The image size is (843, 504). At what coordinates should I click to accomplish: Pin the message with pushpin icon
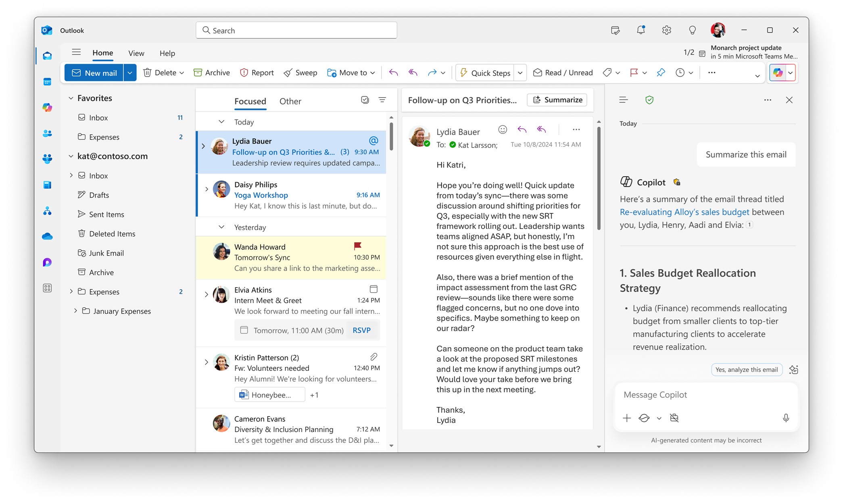coord(661,73)
